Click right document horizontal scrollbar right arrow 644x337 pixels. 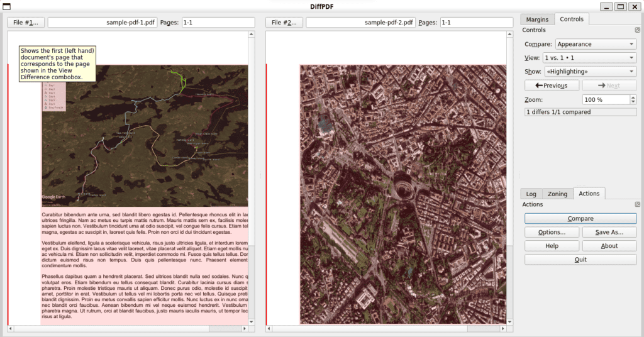point(502,328)
